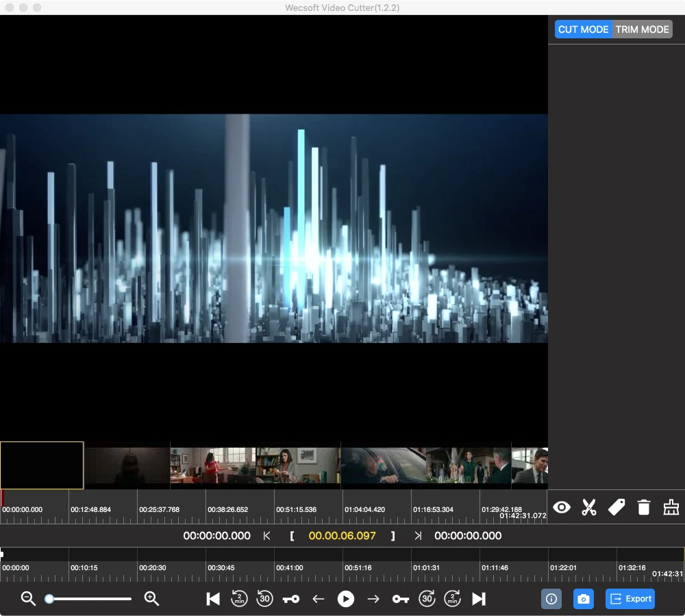Click the 01:01:31 mark on lower timeline
685x616 pixels.
click(426, 567)
